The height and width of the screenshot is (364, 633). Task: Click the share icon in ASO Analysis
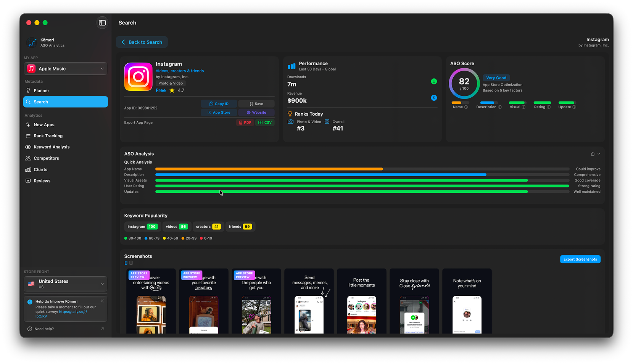pos(593,154)
